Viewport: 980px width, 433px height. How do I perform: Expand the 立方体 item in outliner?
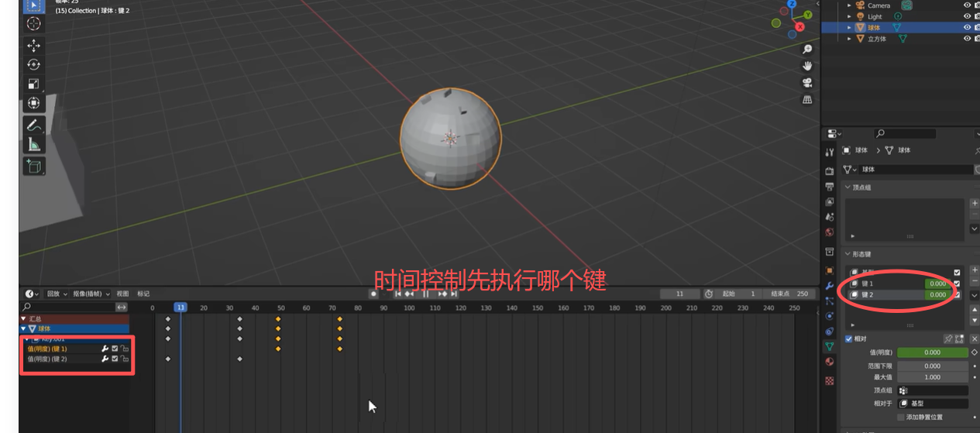[850, 39]
